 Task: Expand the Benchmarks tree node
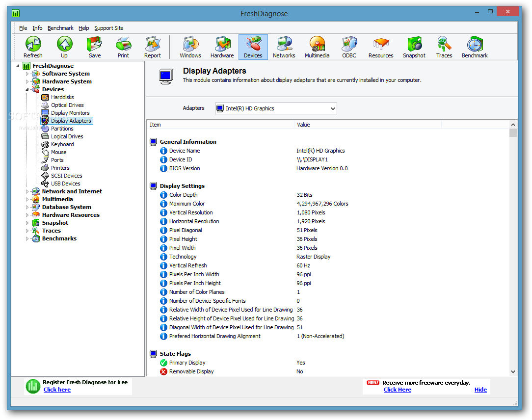point(27,238)
